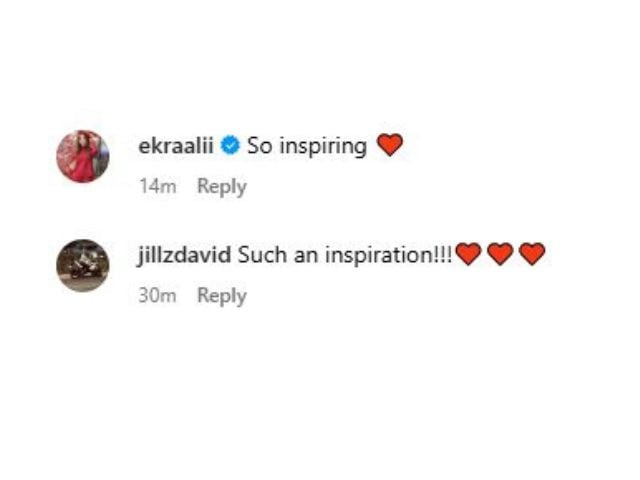
Task: Click the first heart in jillzdavid's comment
Action: (x=468, y=254)
